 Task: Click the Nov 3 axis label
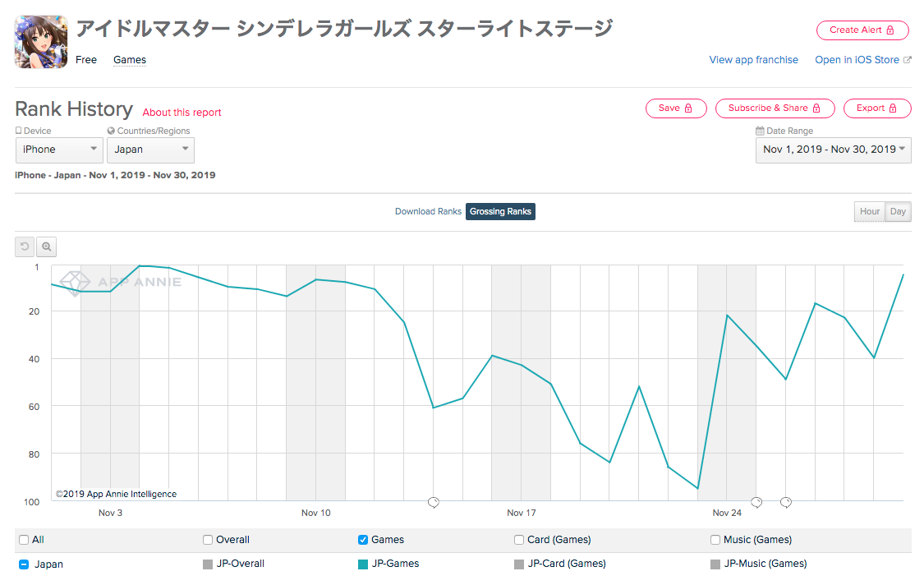(110, 513)
